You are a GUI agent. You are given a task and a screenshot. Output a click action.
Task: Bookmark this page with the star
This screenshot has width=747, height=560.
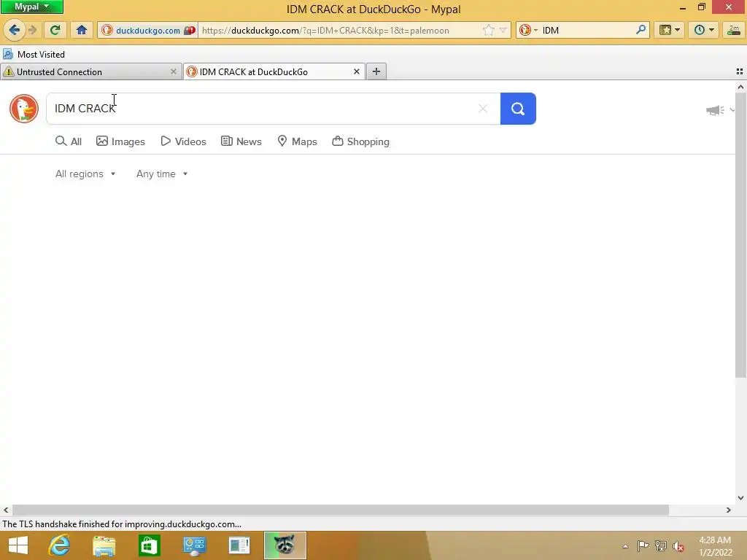[488, 30]
